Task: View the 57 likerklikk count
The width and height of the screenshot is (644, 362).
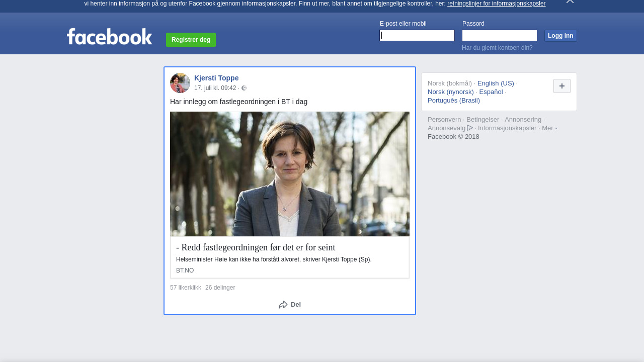Action: click(186, 288)
